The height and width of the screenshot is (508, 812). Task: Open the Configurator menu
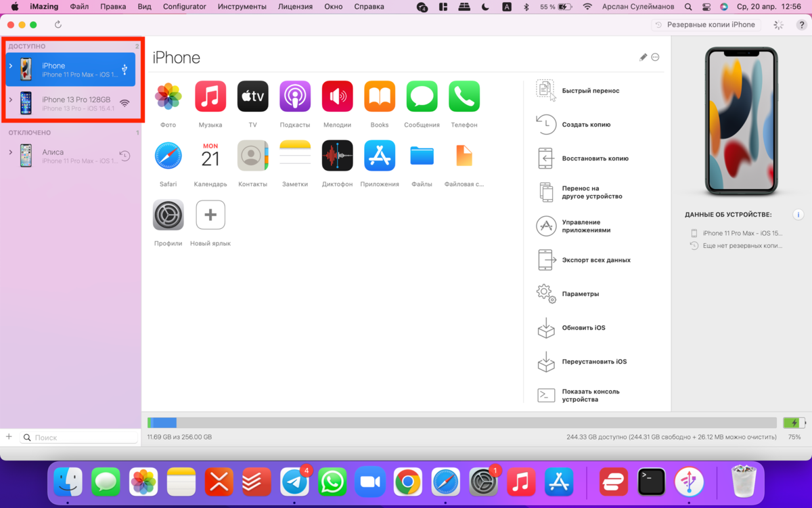185,7
